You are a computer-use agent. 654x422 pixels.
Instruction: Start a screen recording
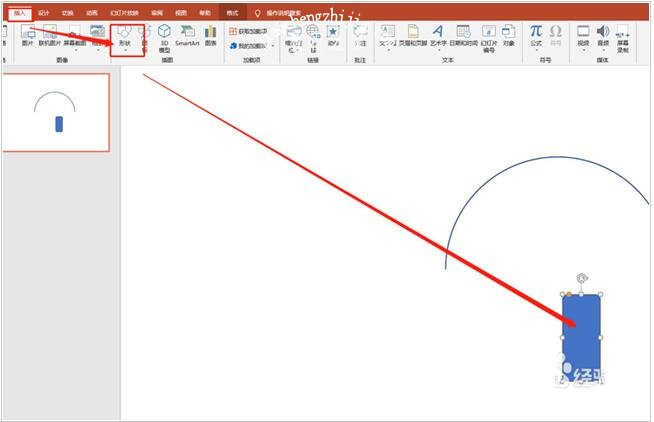pos(622,38)
